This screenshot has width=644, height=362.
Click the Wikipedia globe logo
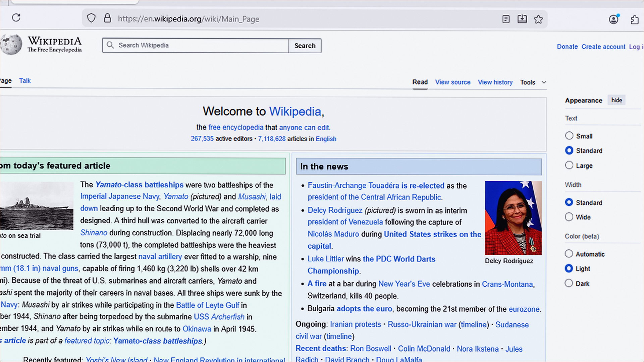click(11, 44)
